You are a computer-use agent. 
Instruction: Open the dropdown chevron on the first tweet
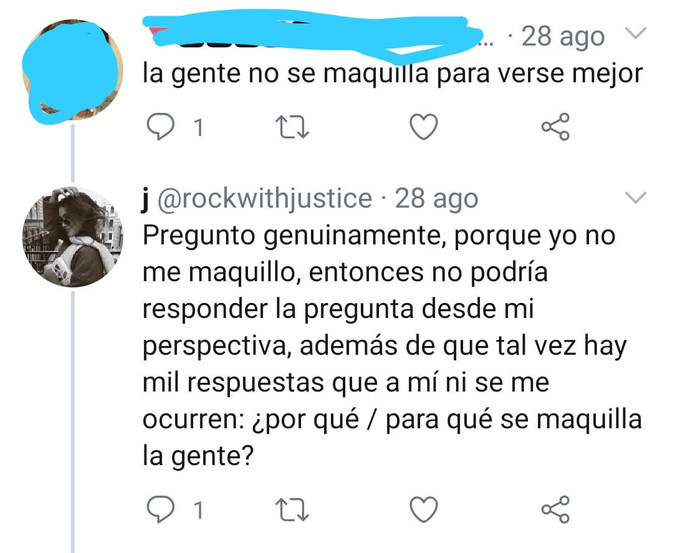pos(635,33)
